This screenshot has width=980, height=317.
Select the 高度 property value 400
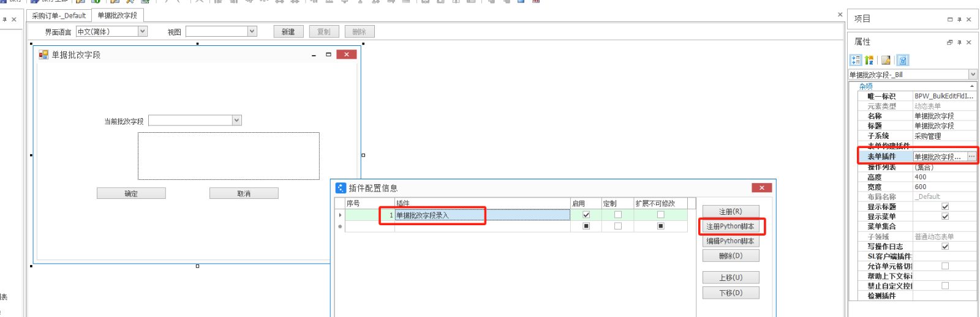pos(944,177)
